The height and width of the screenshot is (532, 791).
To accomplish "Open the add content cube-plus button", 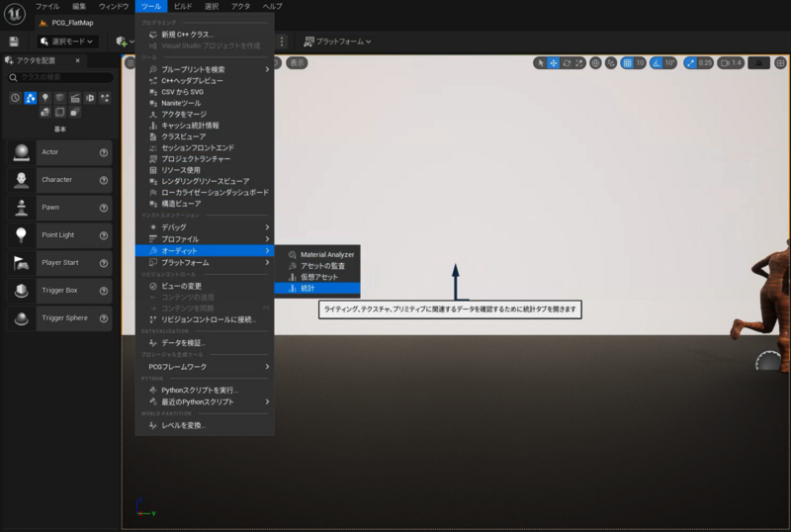I will pyautogui.click(x=122, y=42).
